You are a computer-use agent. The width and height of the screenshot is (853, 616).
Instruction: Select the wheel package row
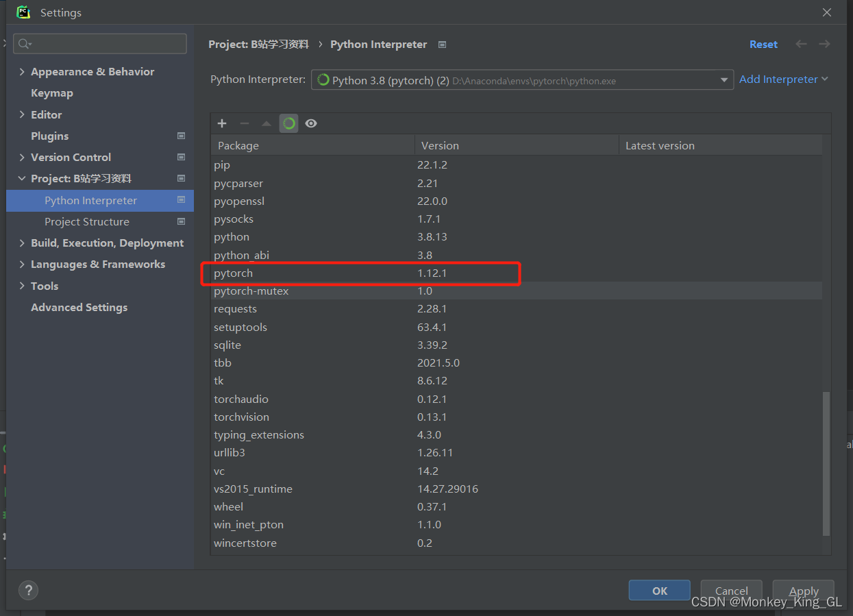517,506
